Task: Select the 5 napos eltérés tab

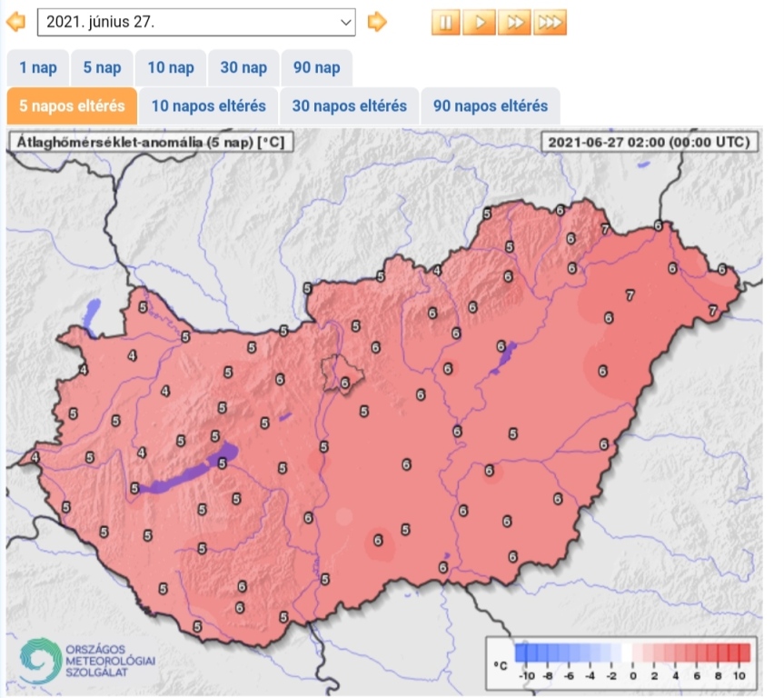Action: (x=72, y=106)
